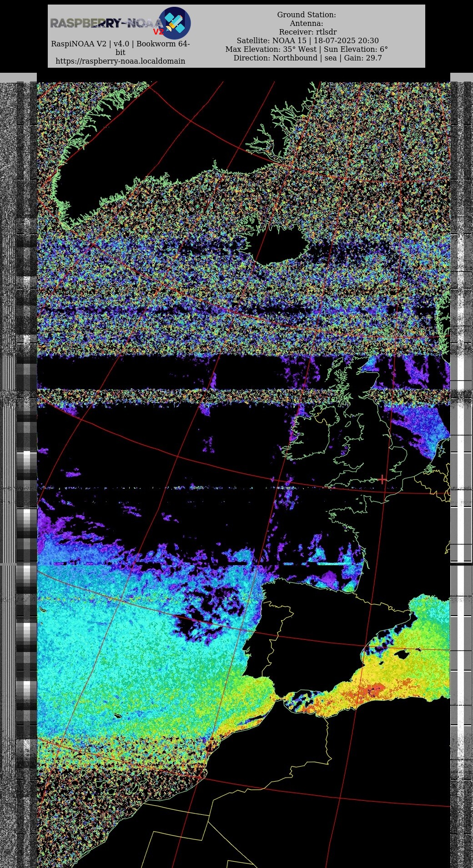Click the 'Direction: Northbound | sea | Gain: 29.7' line
Image resolution: width=473 pixels, height=868 pixels.
(307, 58)
